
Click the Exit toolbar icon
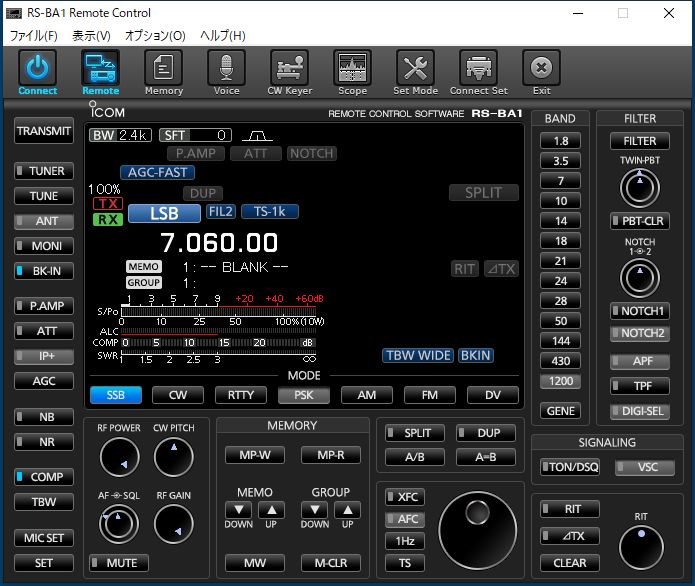[541, 68]
